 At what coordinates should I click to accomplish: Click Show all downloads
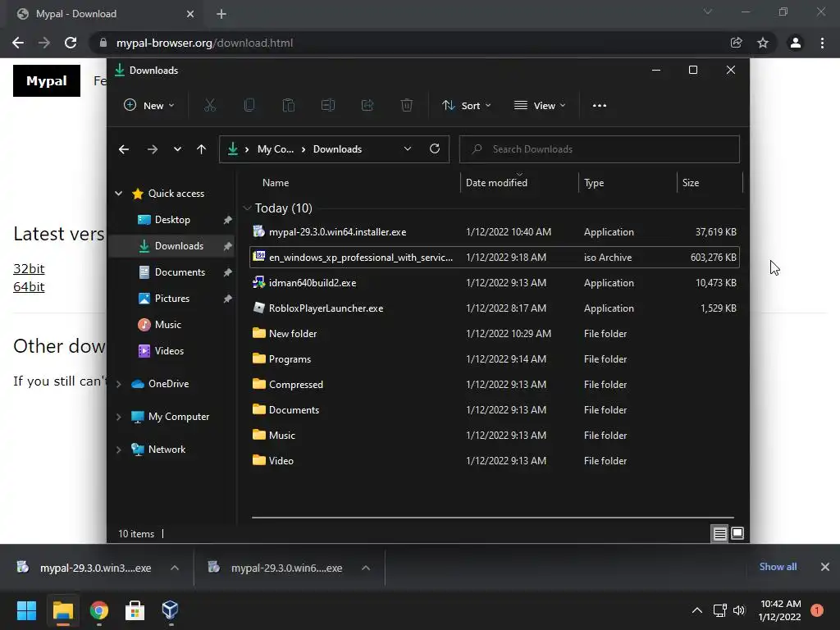(778, 567)
